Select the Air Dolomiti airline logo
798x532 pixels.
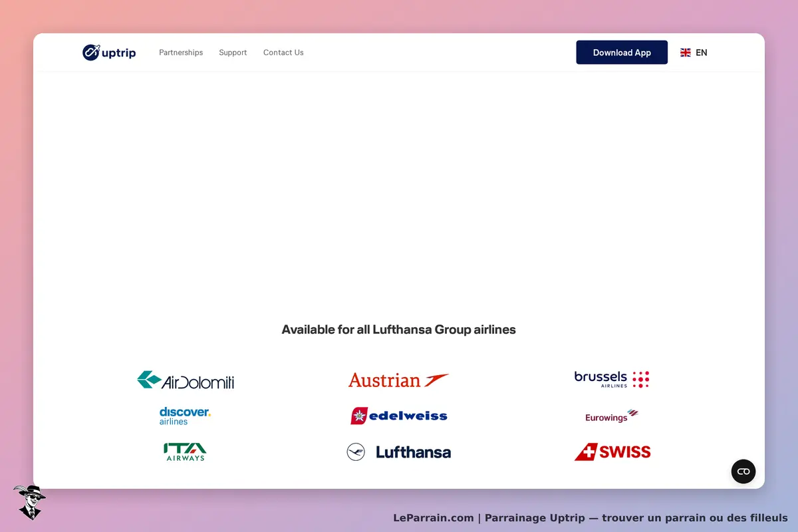[x=186, y=380]
